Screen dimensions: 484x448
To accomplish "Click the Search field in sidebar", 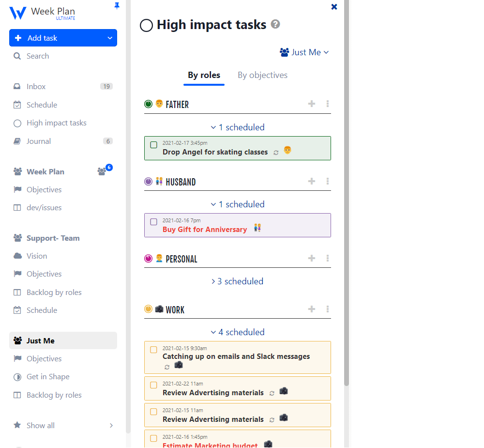I will (x=38, y=56).
